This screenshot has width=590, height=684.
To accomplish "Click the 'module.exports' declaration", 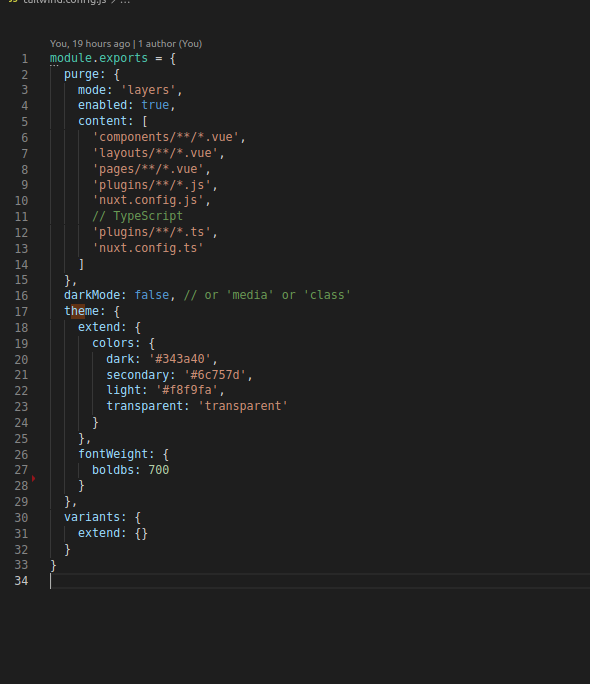I will point(99,58).
